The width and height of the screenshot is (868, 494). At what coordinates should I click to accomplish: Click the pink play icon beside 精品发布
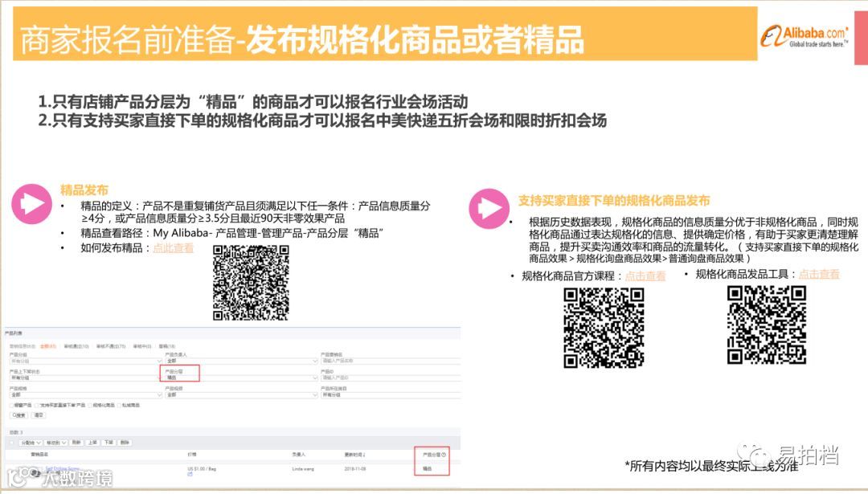(31, 204)
